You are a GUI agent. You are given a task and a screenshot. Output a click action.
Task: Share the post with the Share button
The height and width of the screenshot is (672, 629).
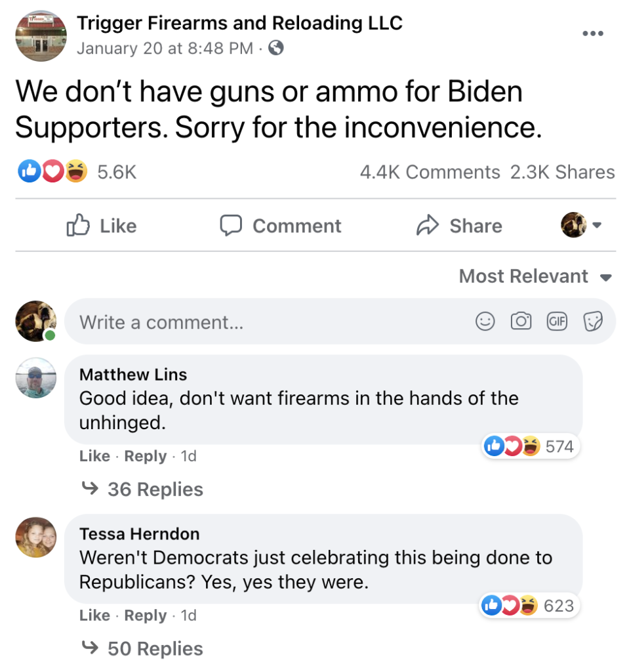coord(459,226)
